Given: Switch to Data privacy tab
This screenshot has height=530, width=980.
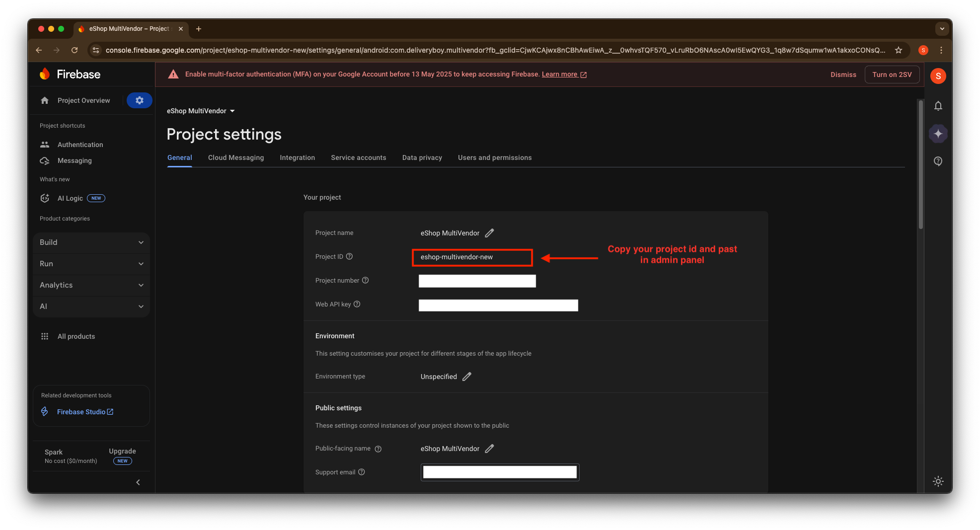Looking at the screenshot, I should click(x=422, y=157).
